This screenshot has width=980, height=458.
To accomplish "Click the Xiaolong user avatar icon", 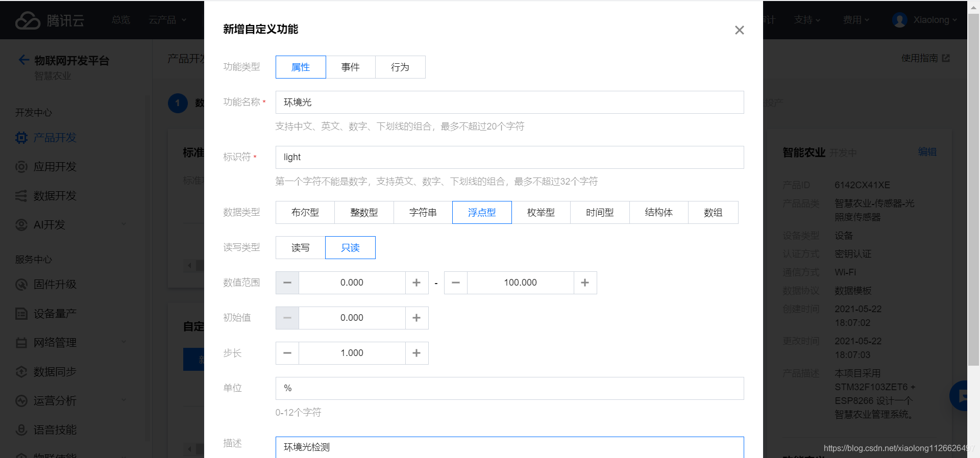I will (x=899, y=20).
